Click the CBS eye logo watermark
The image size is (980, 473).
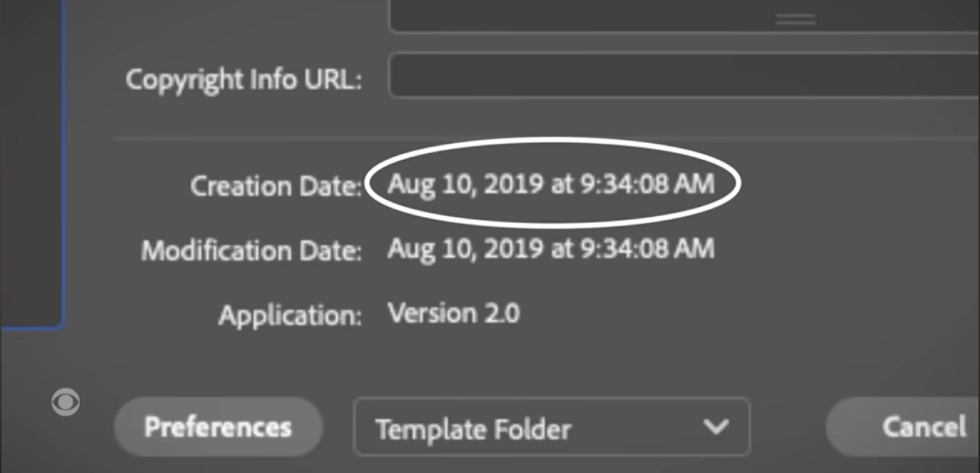[66, 403]
